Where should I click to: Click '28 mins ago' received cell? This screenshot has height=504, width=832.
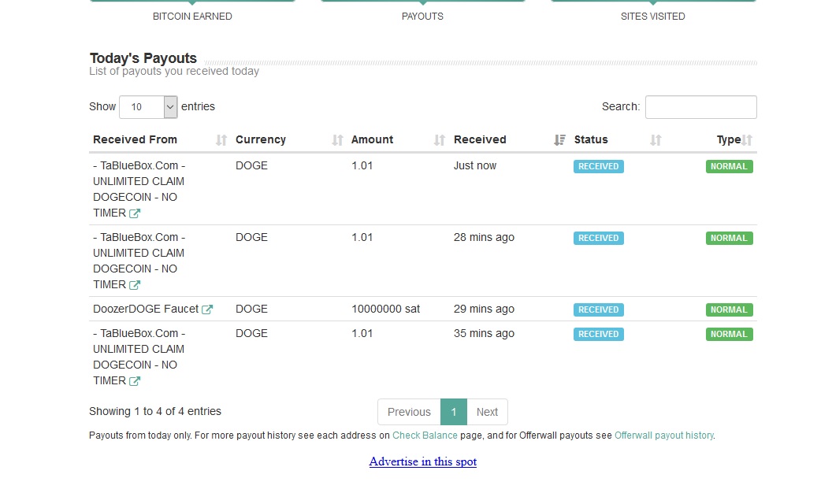[484, 238]
